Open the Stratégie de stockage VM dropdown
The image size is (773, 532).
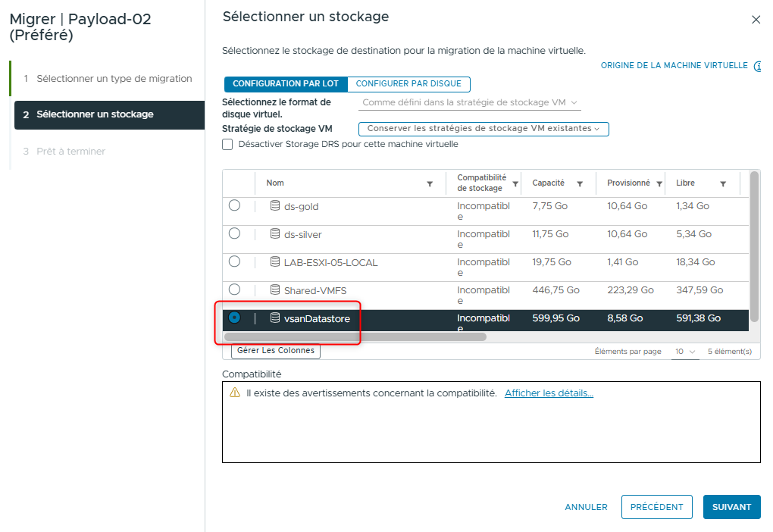tap(483, 129)
